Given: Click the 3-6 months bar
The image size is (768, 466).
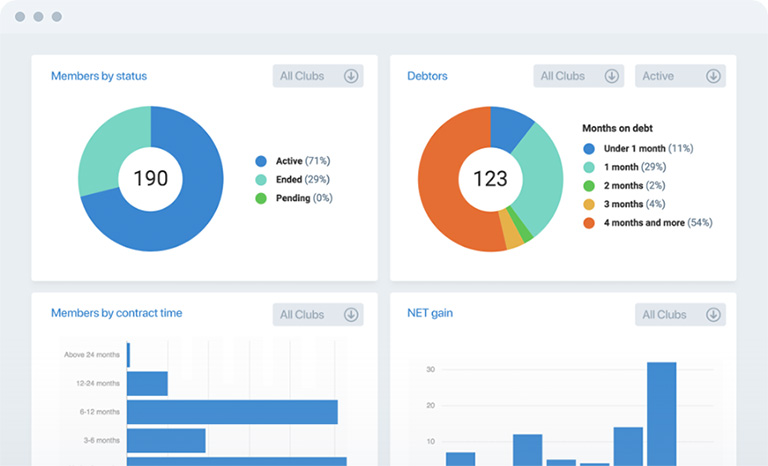Looking at the screenshot, I should click(166, 441).
